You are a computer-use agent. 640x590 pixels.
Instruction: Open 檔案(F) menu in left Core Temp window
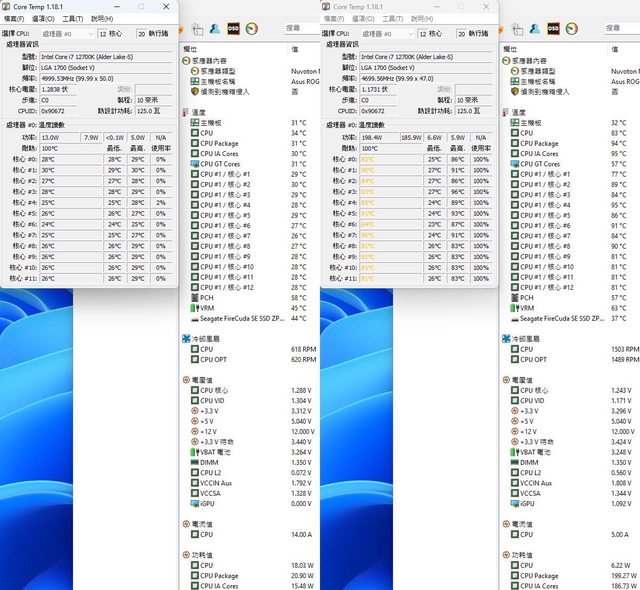point(14,19)
